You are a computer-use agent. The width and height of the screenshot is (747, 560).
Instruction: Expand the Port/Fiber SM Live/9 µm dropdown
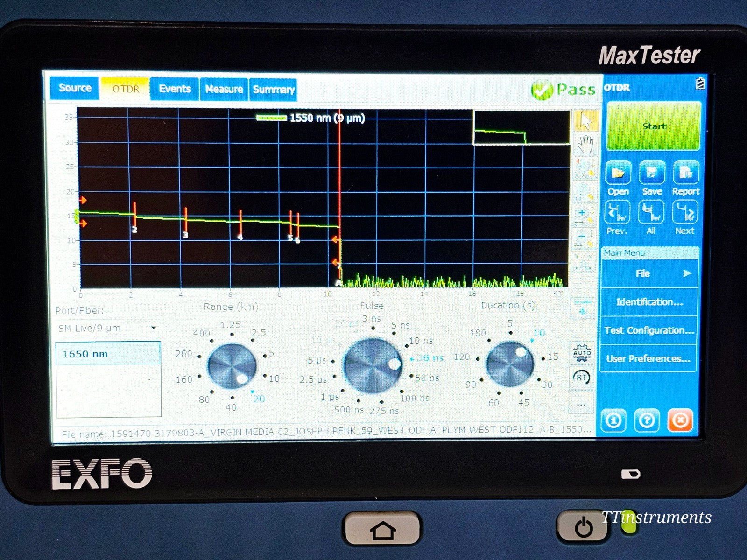108,328
